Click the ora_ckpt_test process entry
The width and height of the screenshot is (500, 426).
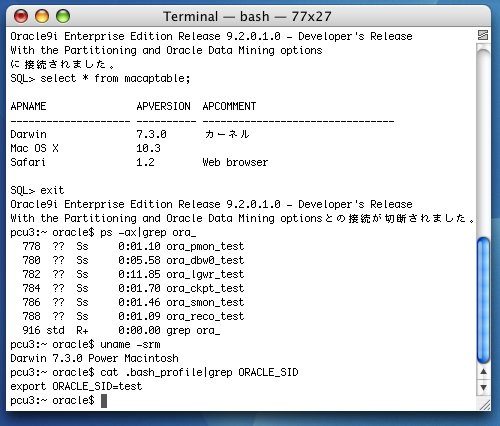(205, 288)
